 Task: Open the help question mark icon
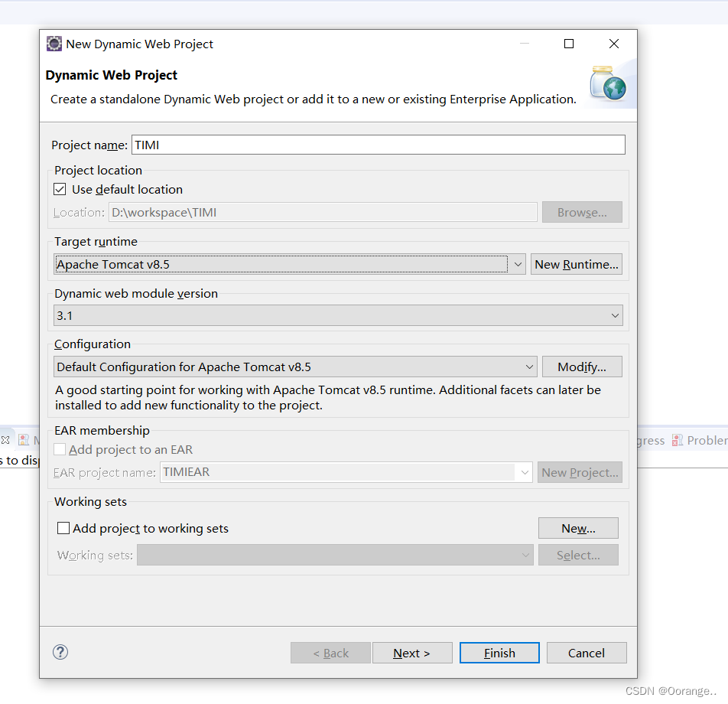pyautogui.click(x=60, y=652)
